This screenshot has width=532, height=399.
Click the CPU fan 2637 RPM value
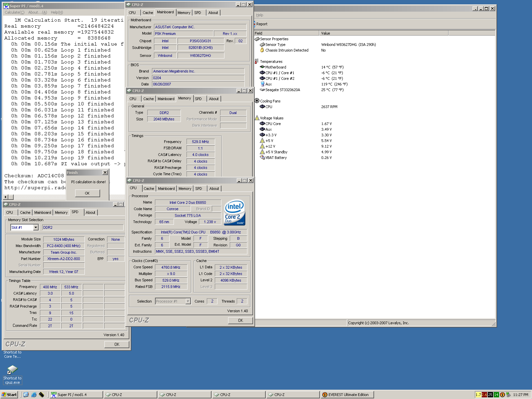tap(329, 107)
